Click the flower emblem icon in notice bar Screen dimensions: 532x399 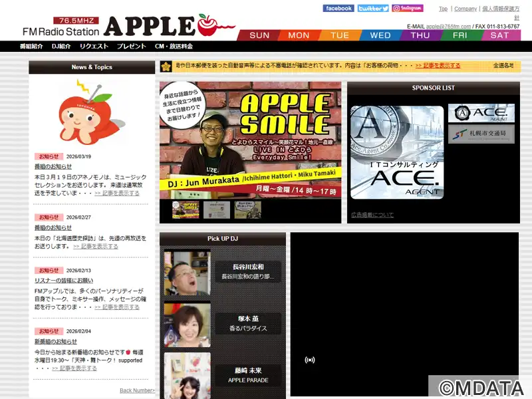pyautogui.click(x=166, y=66)
